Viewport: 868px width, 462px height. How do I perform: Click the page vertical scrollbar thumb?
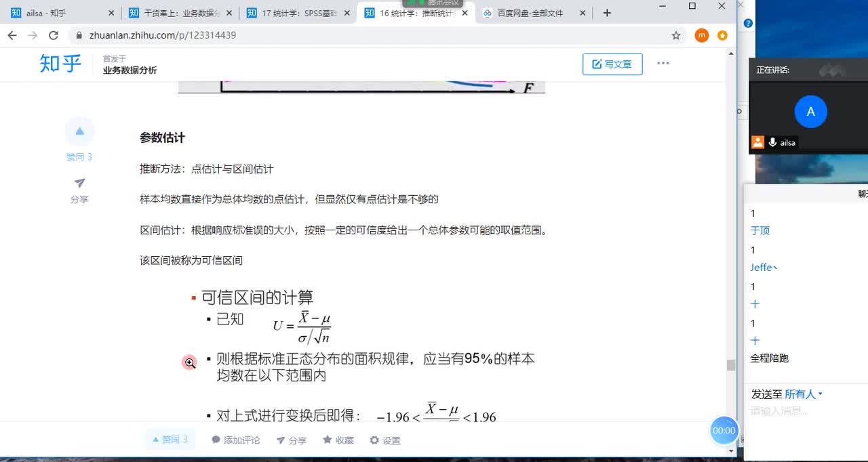[730, 365]
